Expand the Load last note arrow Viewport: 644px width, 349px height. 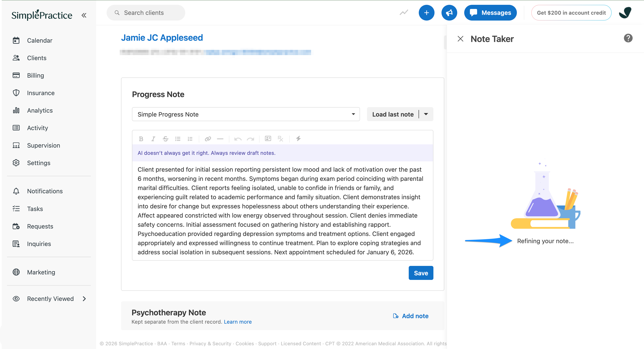tap(426, 114)
